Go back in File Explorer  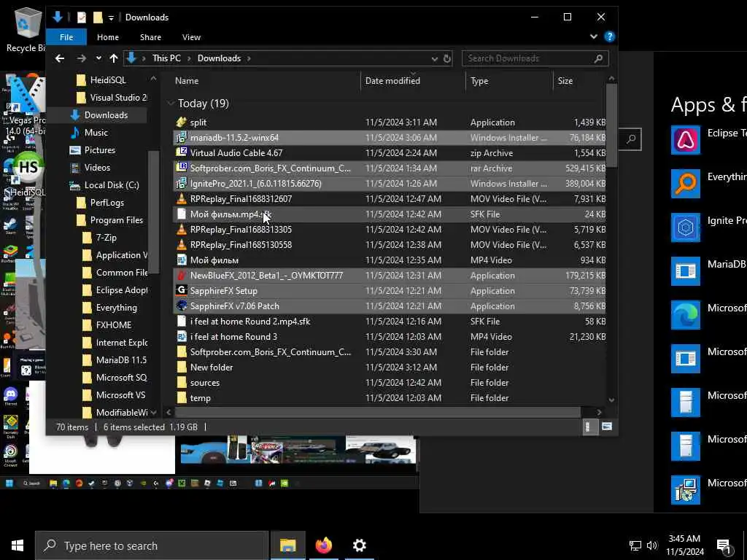coord(60,58)
